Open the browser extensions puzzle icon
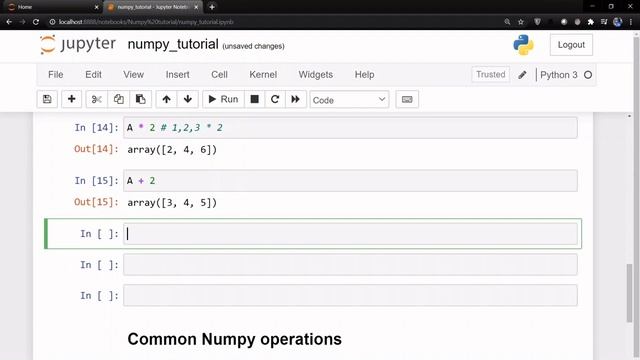The image size is (640, 360). click(591, 22)
